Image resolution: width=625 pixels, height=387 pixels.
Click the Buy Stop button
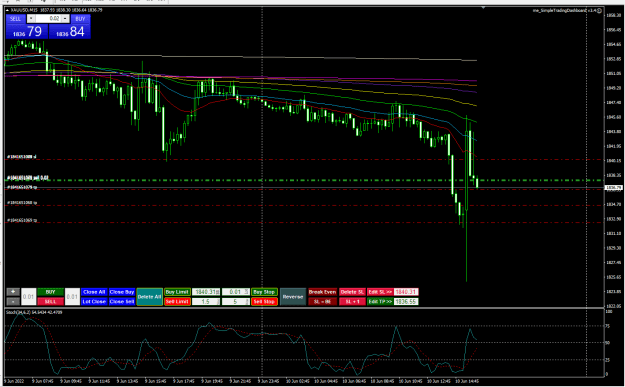click(x=264, y=292)
